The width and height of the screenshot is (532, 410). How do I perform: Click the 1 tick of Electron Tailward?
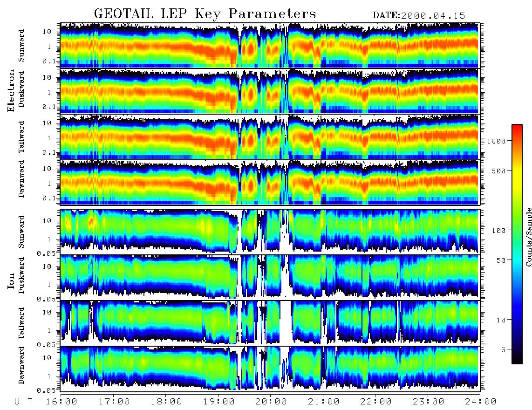[49, 138]
